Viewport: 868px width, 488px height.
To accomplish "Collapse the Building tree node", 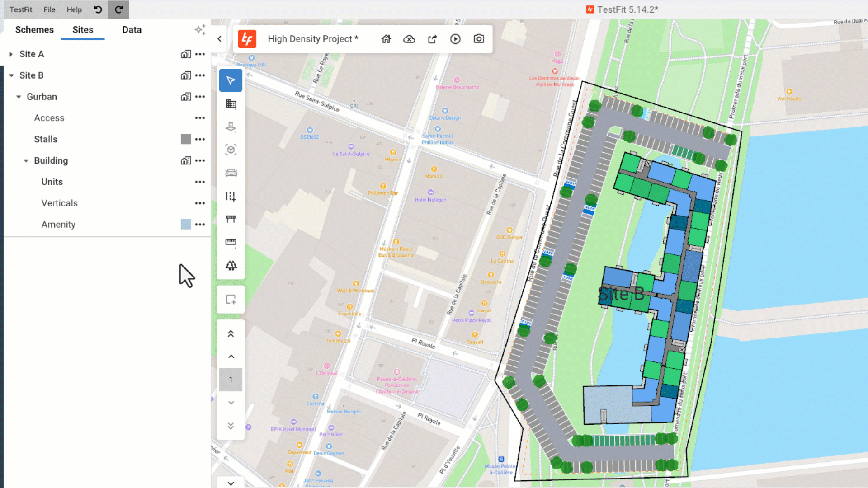I will point(26,161).
